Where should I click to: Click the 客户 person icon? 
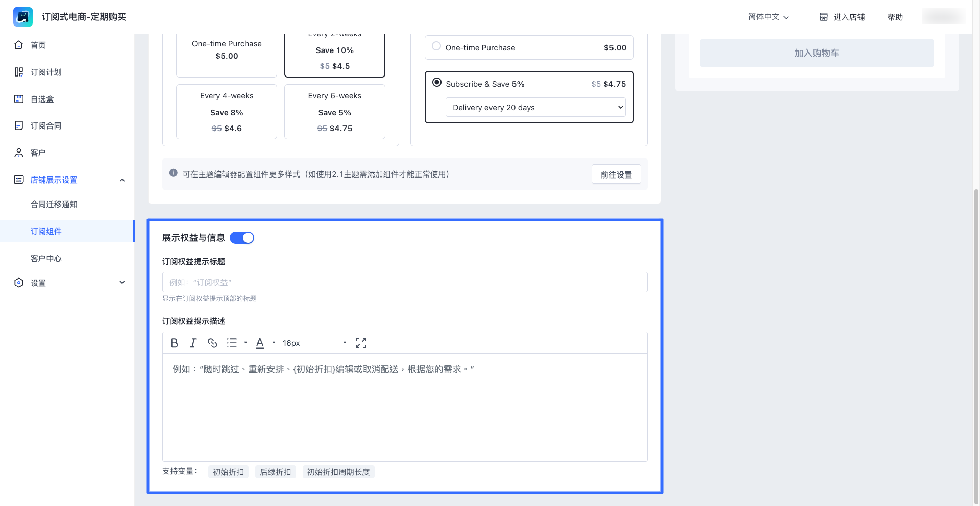point(19,153)
